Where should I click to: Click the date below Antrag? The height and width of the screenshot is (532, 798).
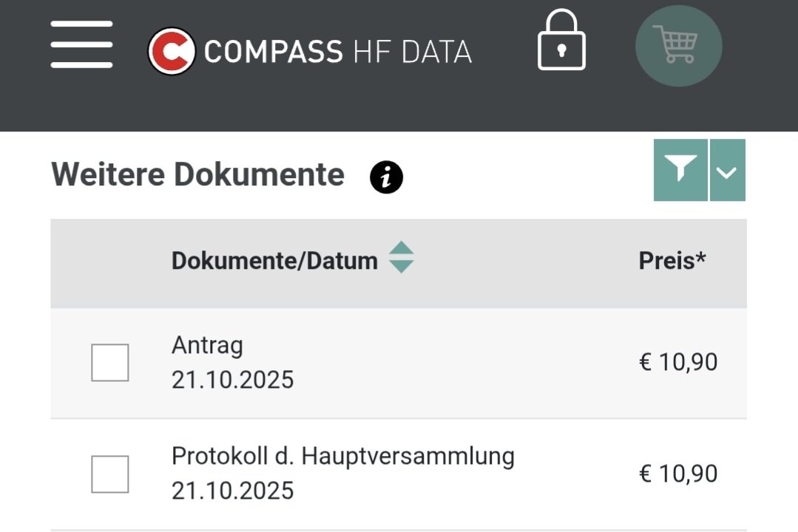click(232, 380)
